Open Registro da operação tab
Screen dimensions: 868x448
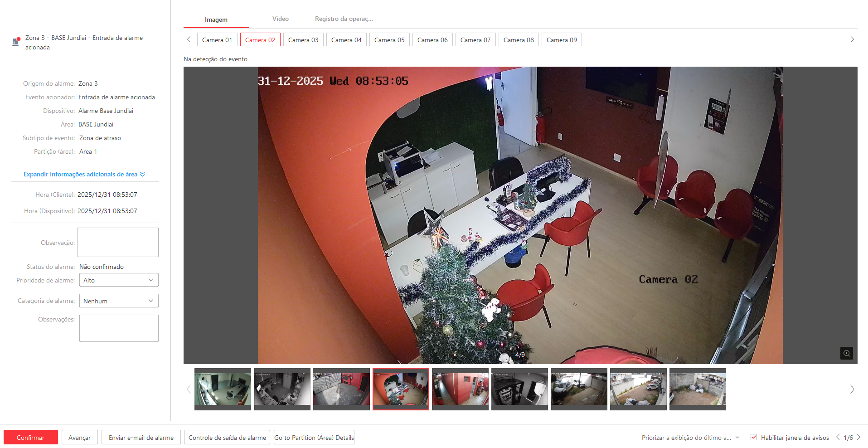(344, 19)
